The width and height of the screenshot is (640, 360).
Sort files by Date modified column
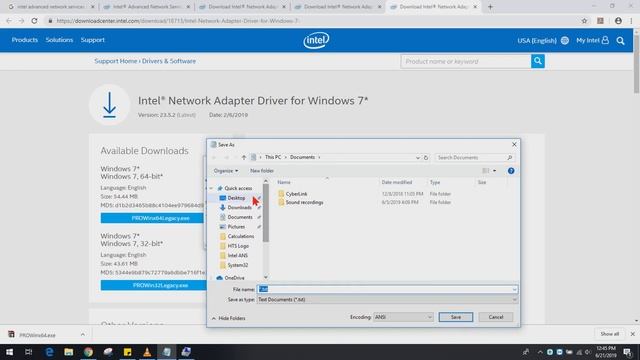pos(397,182)
